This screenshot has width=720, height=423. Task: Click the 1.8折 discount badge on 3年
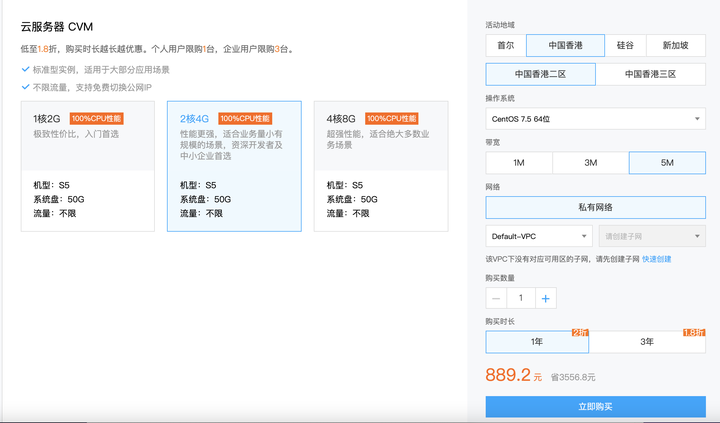[x=694, y=333]
